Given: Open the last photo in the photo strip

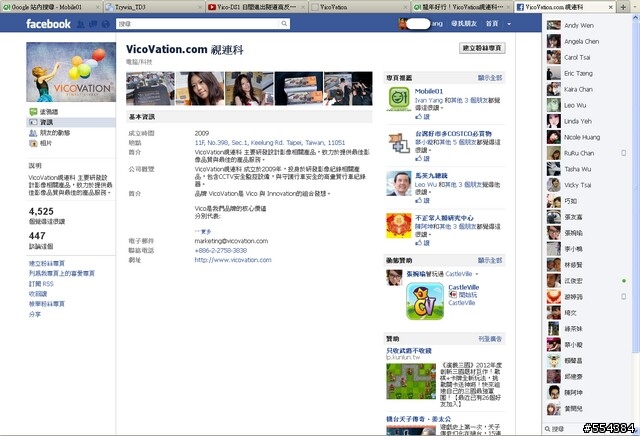Looking at the screenshot, I should (x=348, y=89).
